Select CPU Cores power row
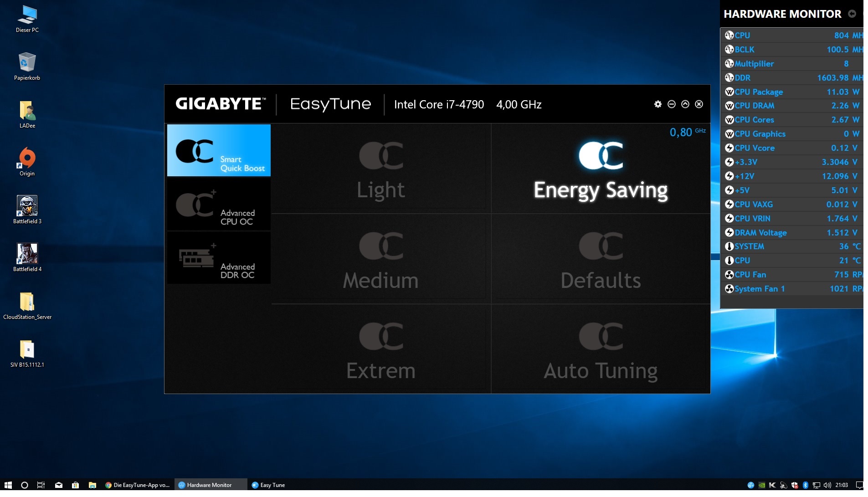 click(x=793, y=120)
